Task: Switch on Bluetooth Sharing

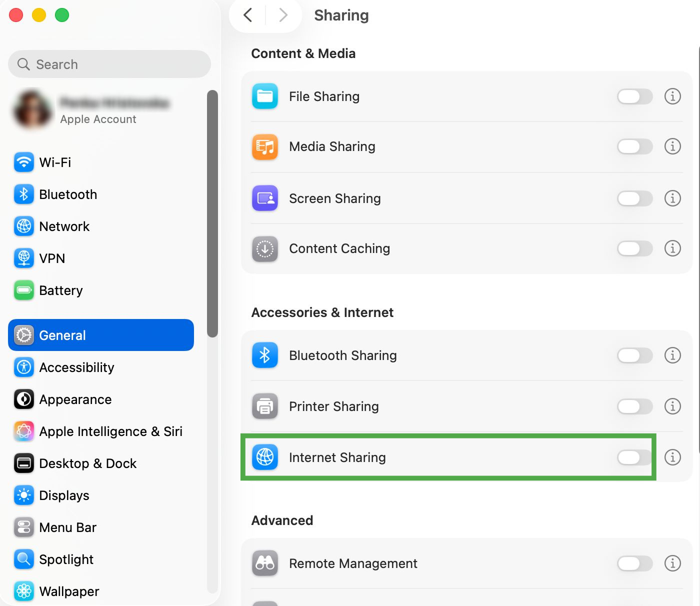Action: pos(635,355)
